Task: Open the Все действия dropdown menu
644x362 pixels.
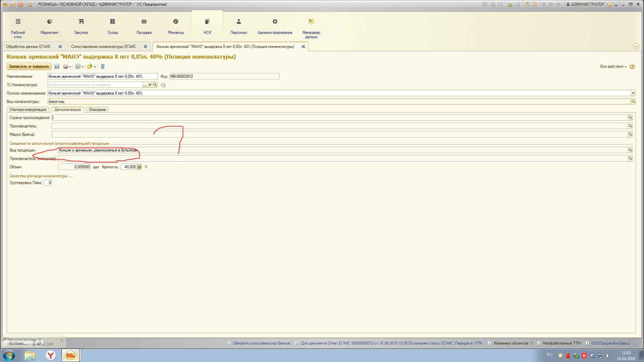Action: (613, 66)
